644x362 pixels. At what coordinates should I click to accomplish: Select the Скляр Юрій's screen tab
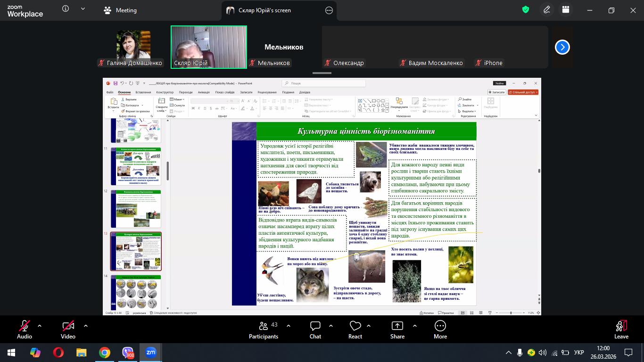tap(264, 10)
